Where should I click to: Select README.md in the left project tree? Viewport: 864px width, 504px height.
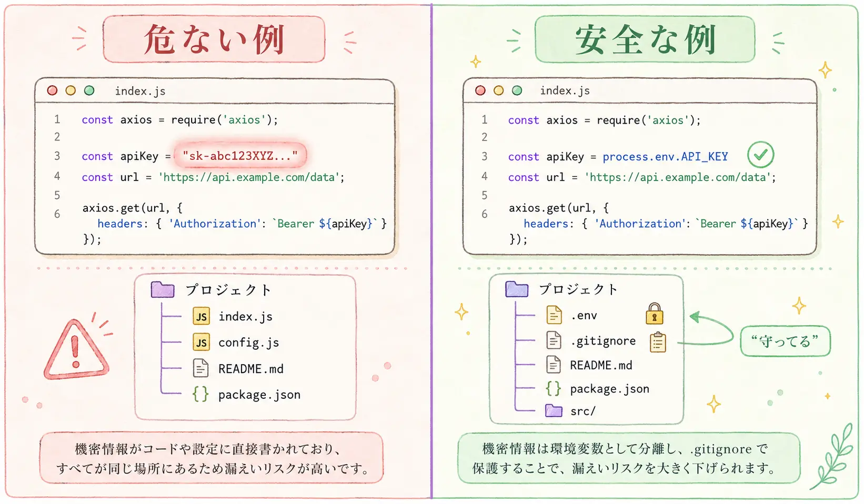251,369
